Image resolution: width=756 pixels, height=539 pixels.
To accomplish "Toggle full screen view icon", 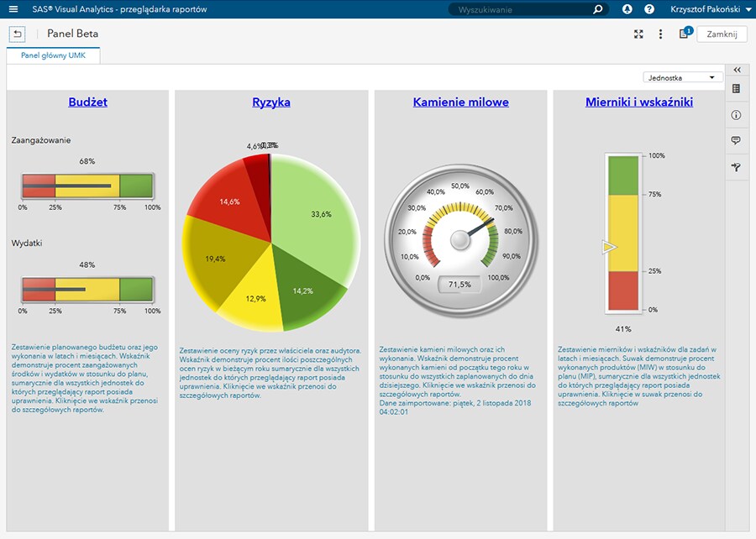I will point(638,34).
